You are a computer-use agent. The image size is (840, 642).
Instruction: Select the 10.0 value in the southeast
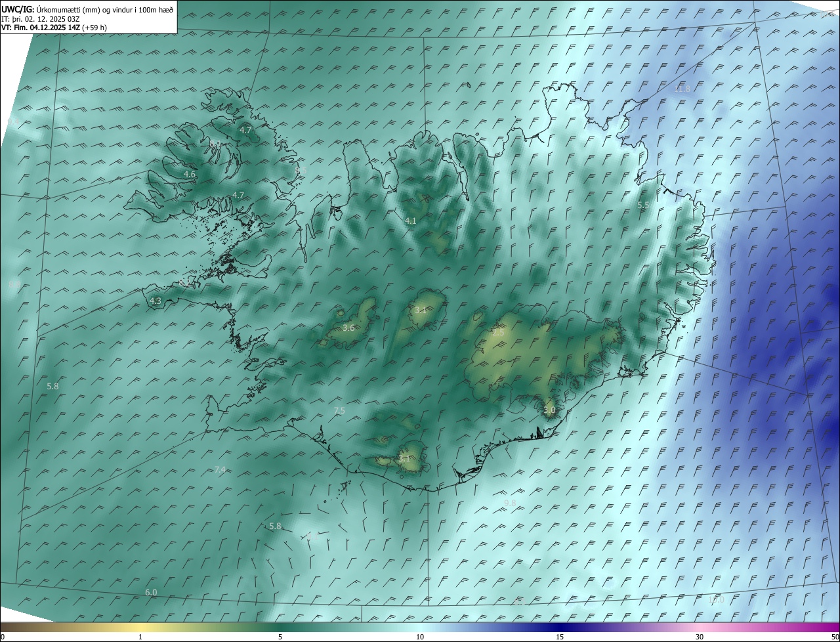tap(716, 600)
